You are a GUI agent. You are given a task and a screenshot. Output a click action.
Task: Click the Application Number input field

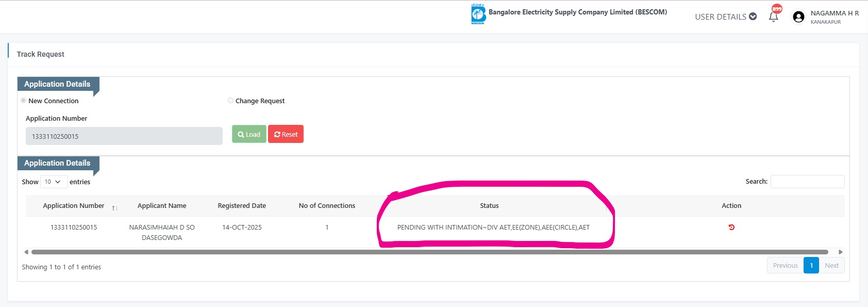[x=124, y=136]
